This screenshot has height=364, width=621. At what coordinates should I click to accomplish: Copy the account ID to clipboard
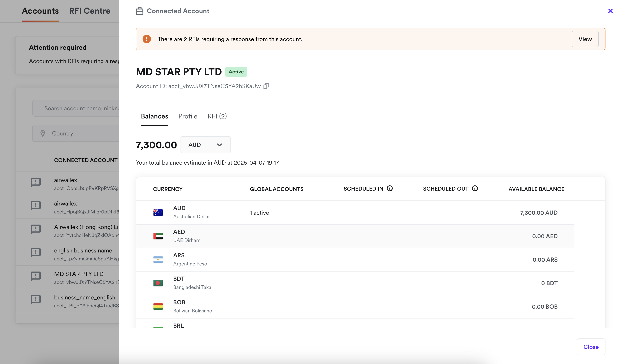[266, 86]
